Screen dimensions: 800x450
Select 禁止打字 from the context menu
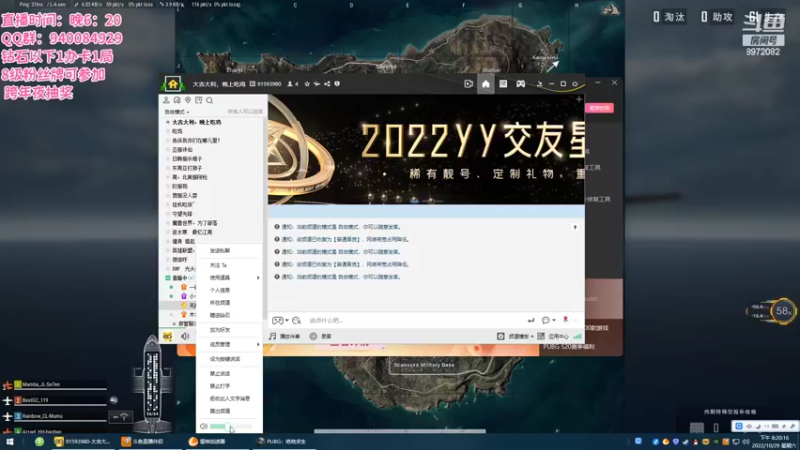click(x=220, y=386)
